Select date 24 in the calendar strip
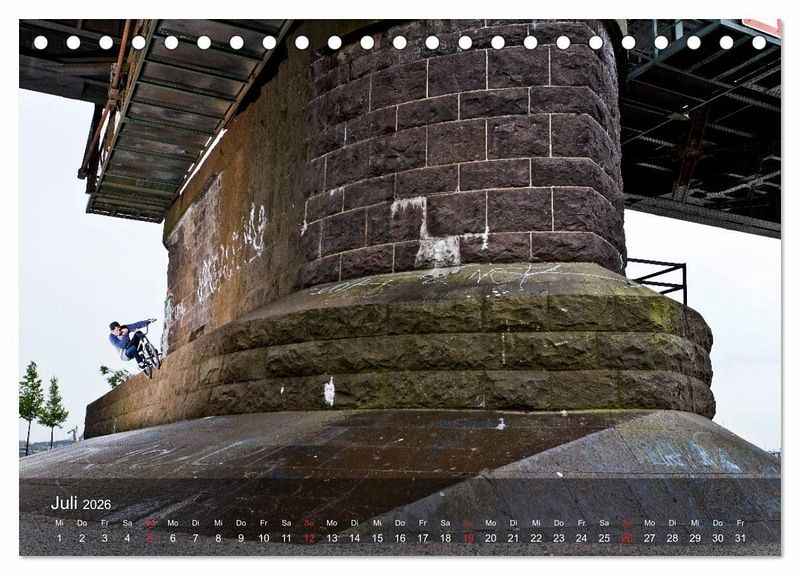This screenshot has height=575, width=800. click(581, 538)
